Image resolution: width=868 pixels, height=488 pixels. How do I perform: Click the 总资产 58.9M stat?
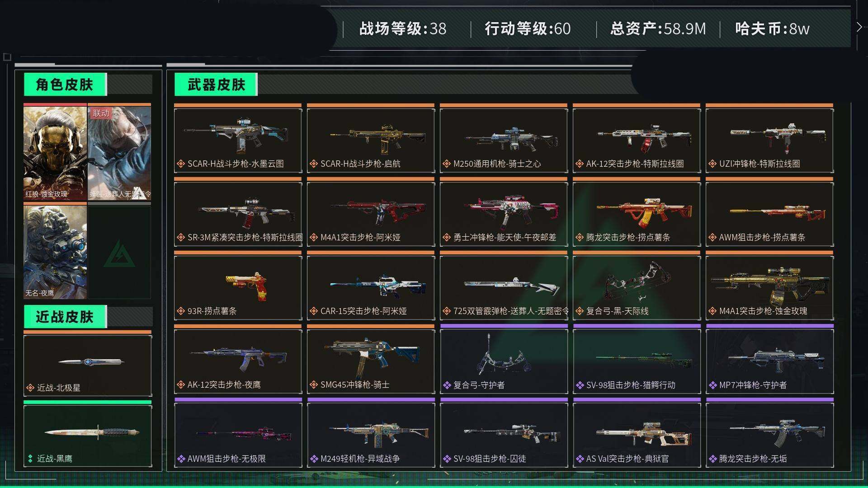(x=658, y=29)
